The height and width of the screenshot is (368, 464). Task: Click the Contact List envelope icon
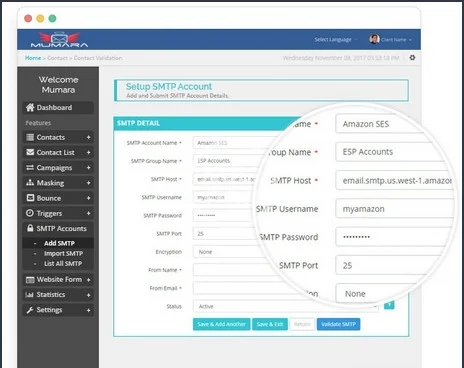[x=30, y=152]
